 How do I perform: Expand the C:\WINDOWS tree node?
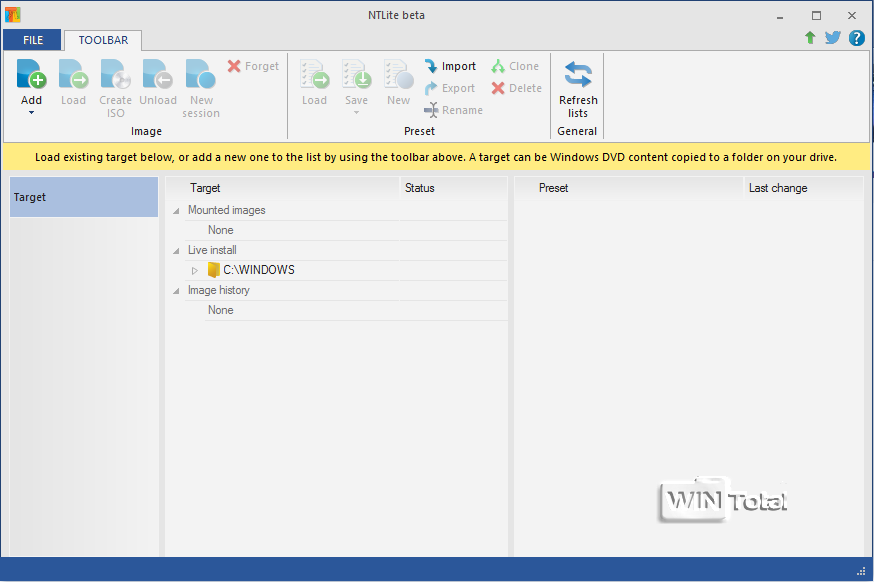click(195, 270)
